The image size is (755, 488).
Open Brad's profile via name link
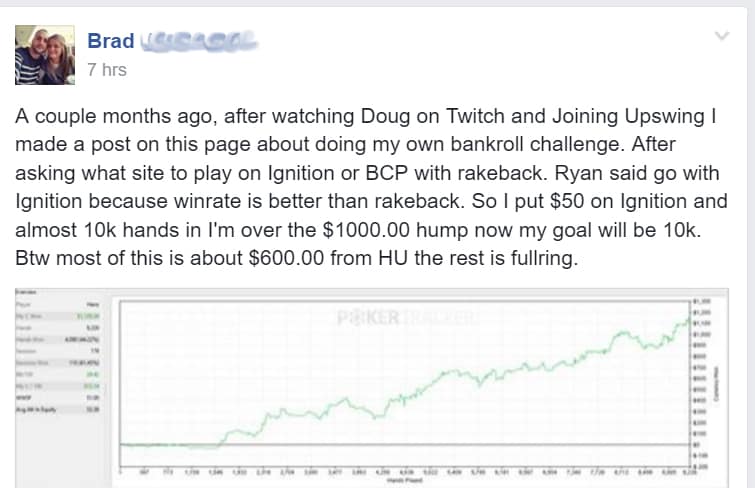(x=111, y=41)
